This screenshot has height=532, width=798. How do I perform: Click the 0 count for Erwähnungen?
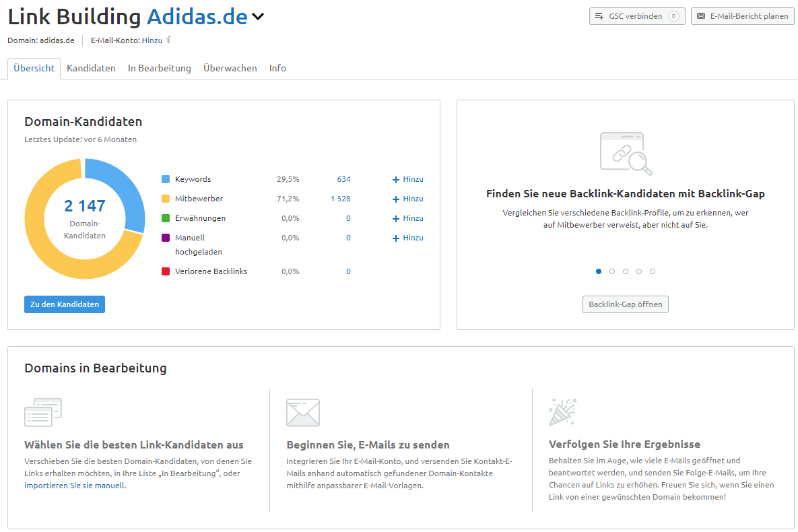point(348,218)
